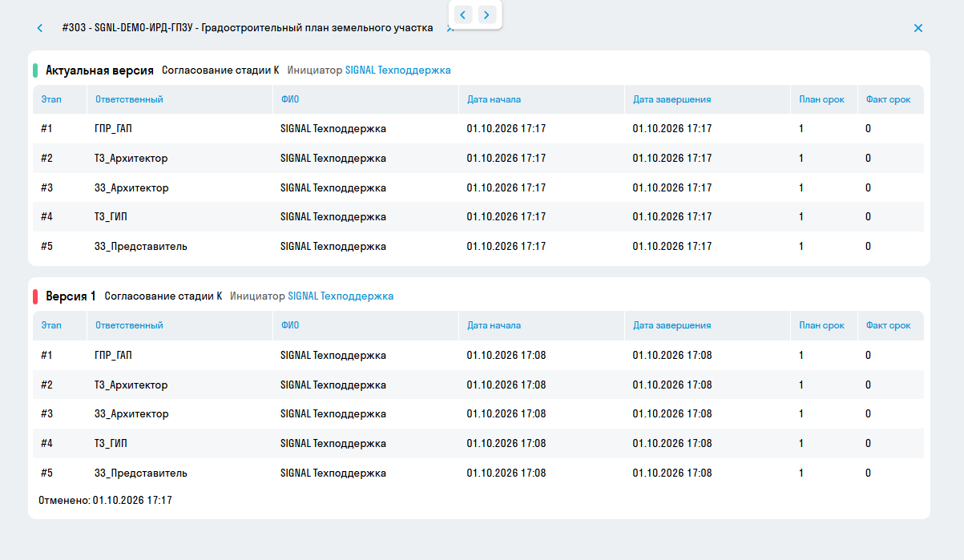Open initiator SIGNAL Техподдержка link in Актуальная версия
This screenshot has height=560, width=964.
(x=397, y=71)
